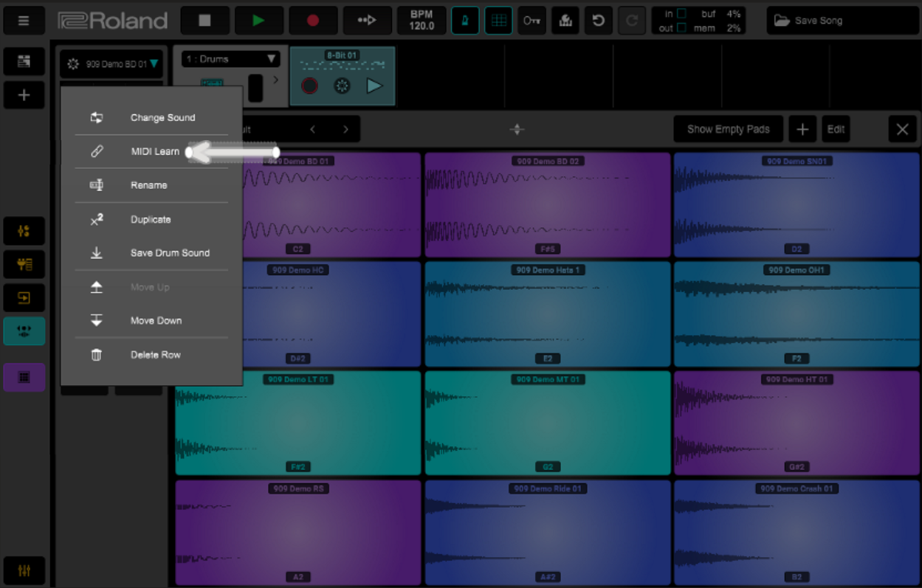Open the '1 : Drums' track dropdown
This screenshot has height=588, width=922.
pos(230,59)
